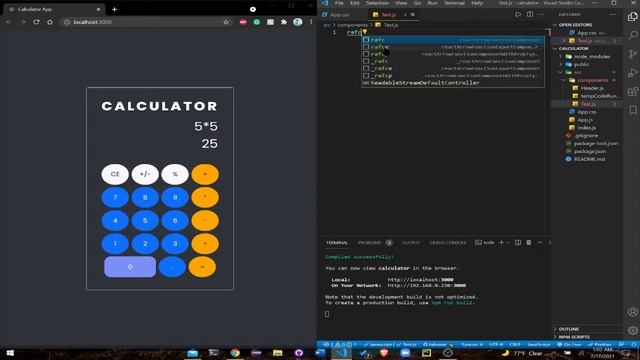Click errors and warnings in the status bar
640x360 pixels.
[x=341, y=344]
